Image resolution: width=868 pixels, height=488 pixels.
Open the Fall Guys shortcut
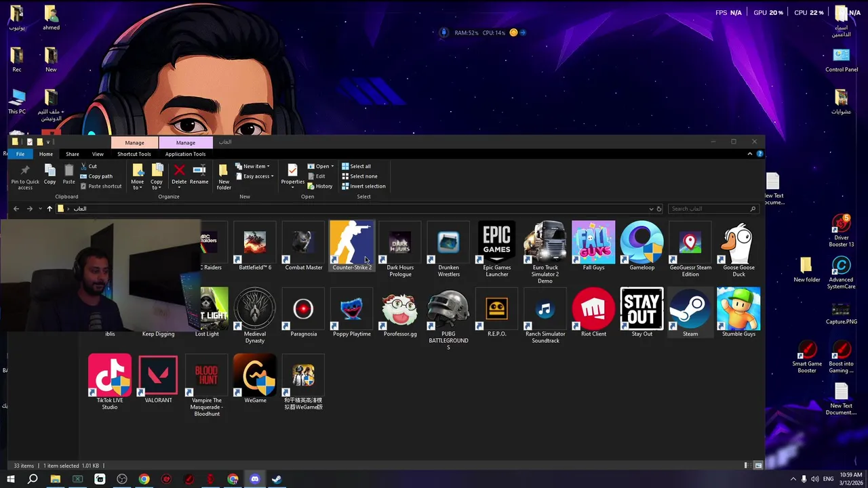click(593, 246)
